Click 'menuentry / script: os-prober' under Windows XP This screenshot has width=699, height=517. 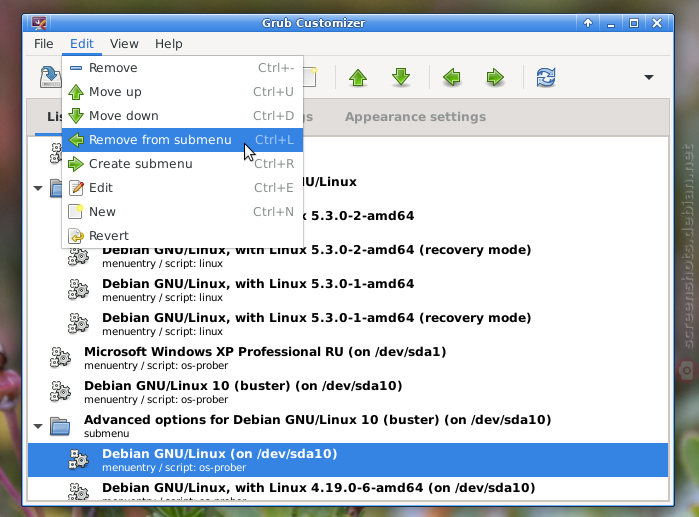tap(156, 366)
